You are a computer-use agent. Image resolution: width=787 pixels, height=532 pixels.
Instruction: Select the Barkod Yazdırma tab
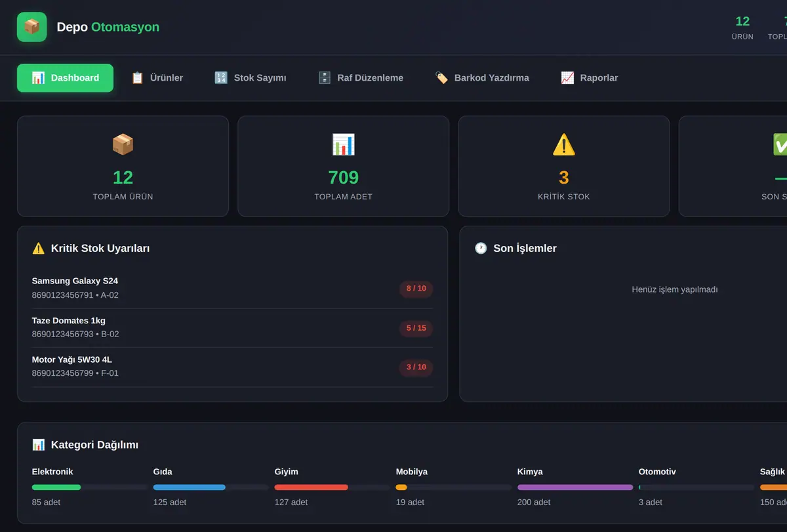[x=482, y=78]
